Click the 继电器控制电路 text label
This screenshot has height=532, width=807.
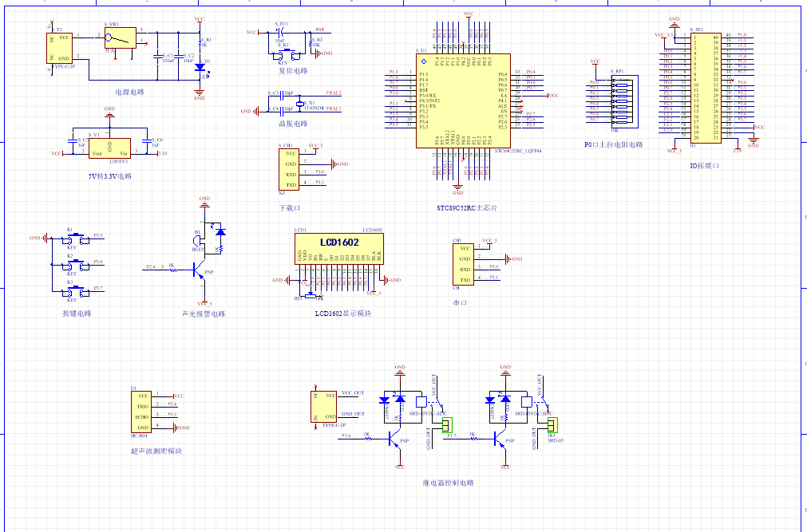(x=448, y=483)
